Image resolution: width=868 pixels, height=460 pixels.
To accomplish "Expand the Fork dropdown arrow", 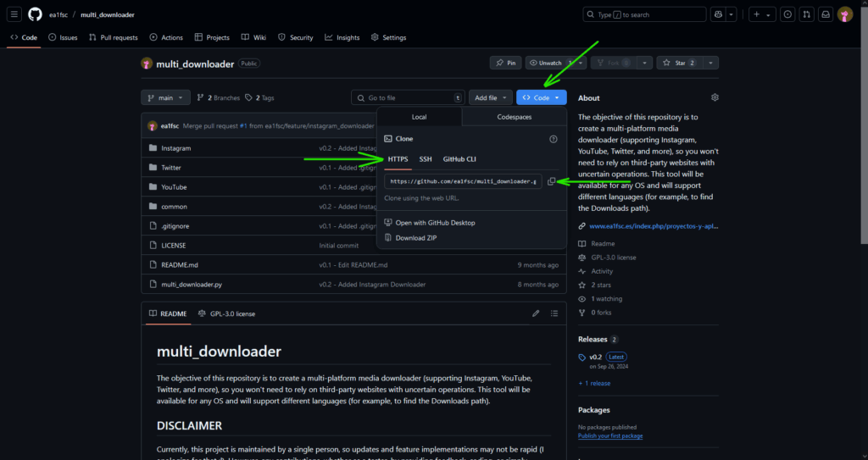I will point(644,63).
